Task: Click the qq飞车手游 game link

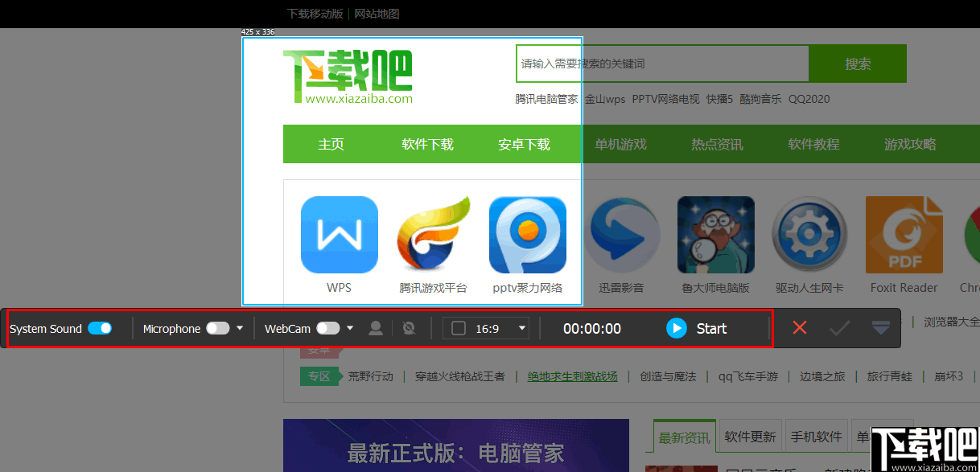Action: (x=748, y=376)
